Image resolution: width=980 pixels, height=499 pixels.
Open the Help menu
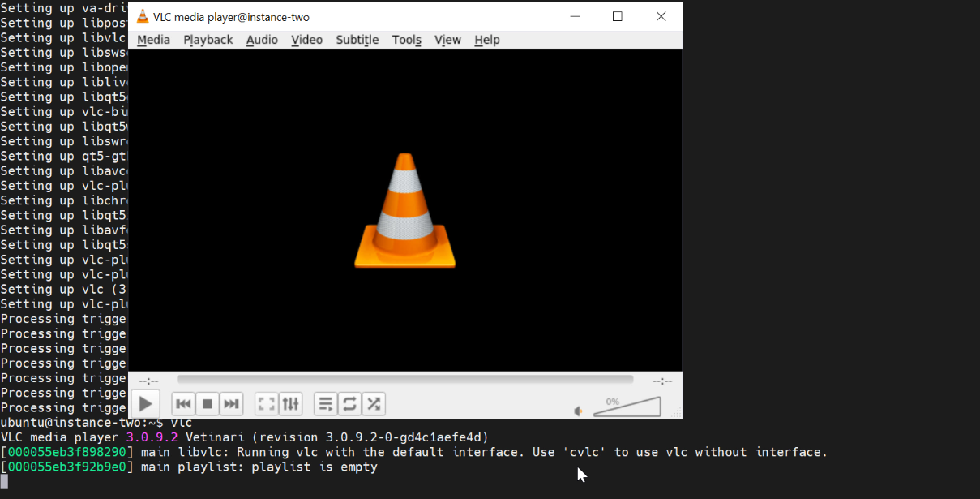tap(487, 40)
